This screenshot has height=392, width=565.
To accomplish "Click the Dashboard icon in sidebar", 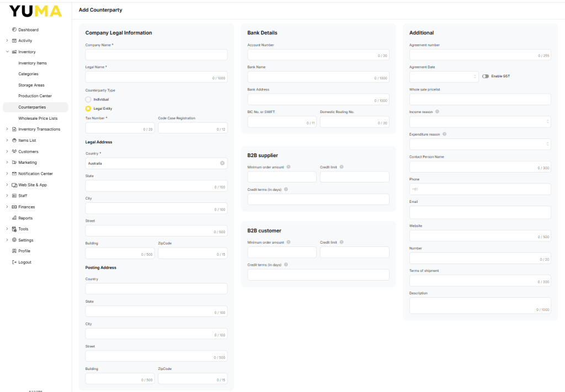I will (14, 30).
